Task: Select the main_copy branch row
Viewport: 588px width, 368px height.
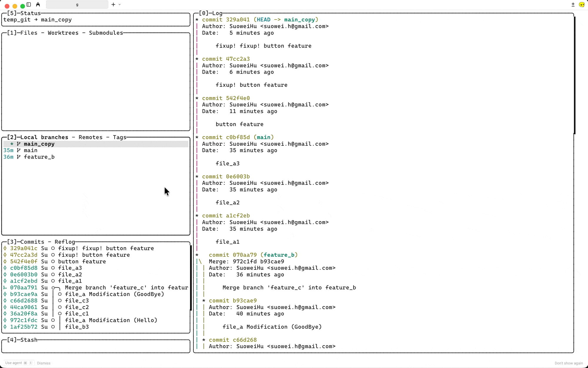Action: point(39,144)
